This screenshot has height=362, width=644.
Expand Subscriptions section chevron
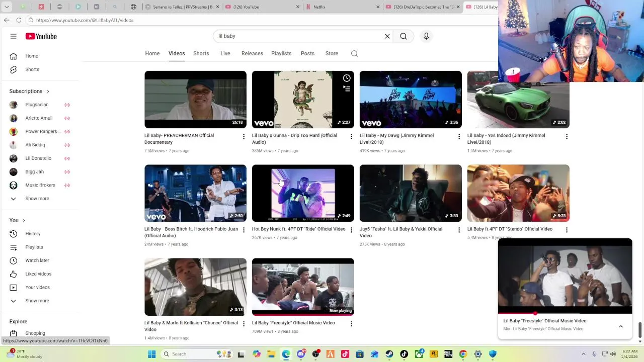click(48, 92)
